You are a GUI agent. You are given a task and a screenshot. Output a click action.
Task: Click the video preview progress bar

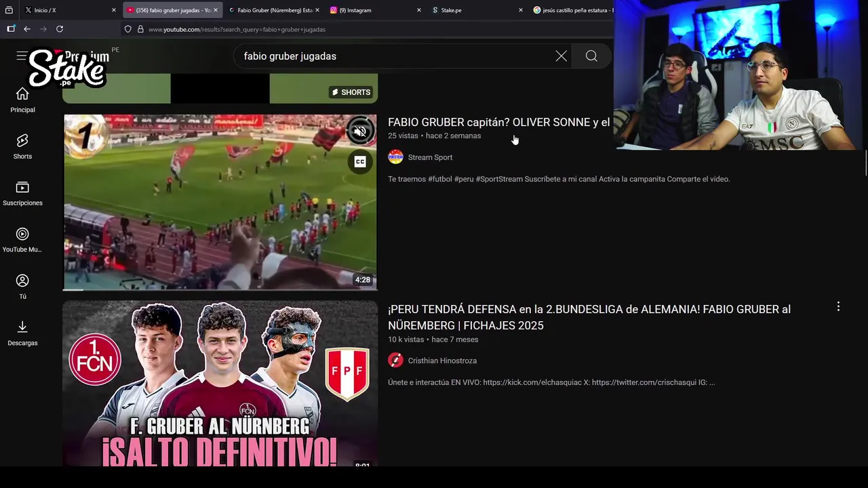click(220, 289)
